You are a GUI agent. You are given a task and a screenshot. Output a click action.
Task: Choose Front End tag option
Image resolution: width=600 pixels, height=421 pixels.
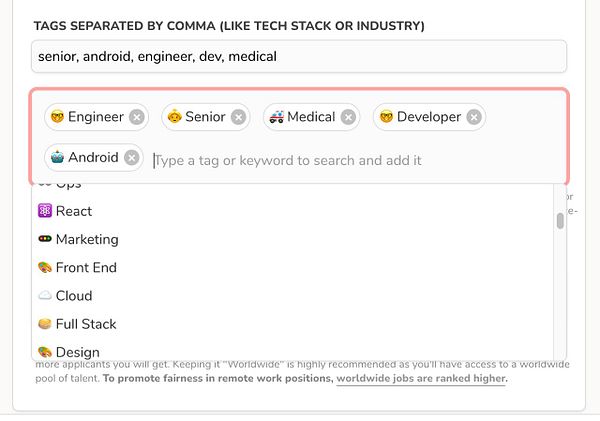85,267
